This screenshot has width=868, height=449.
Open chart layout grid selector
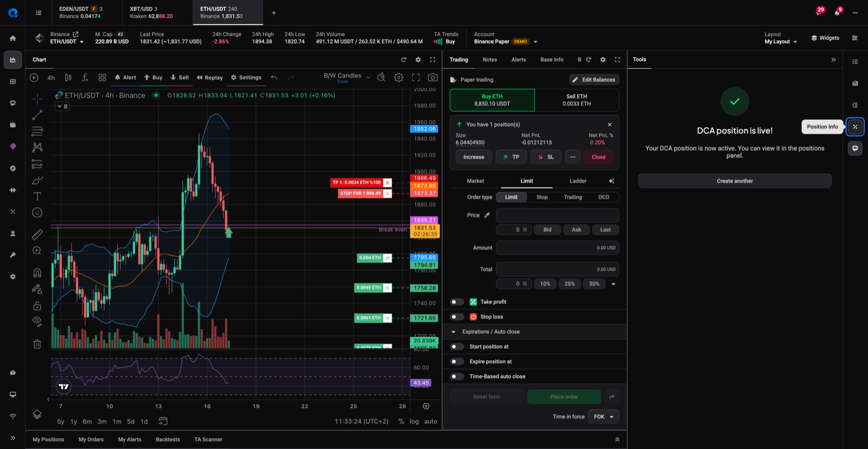[x=102, y=78]
